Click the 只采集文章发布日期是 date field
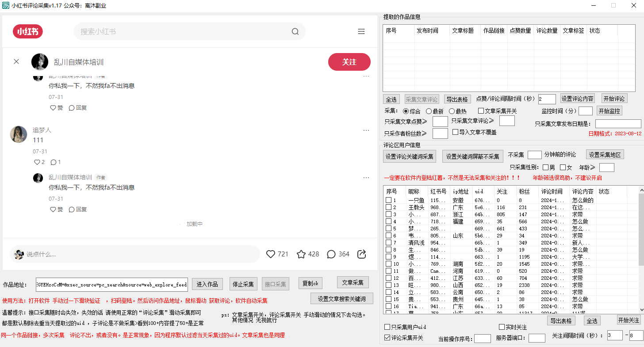Screen dimensions: 644x347 [x=618, y=124]
